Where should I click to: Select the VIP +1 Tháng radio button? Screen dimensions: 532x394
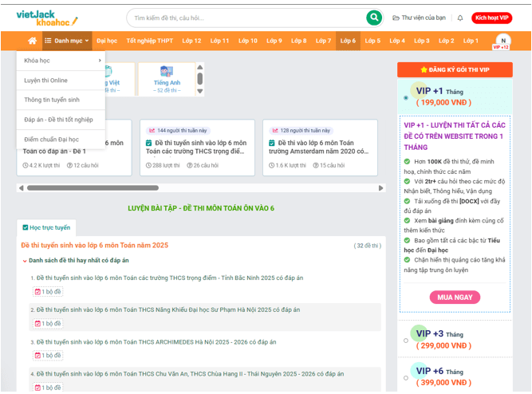(406, 98)
